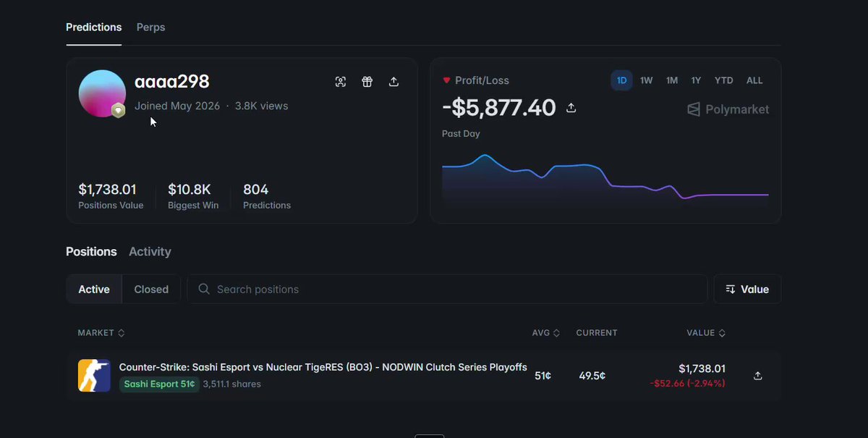Select the 1M time range
Image resolution: width=868 pixels, height=438 pixels.
(x=672, y=80)
